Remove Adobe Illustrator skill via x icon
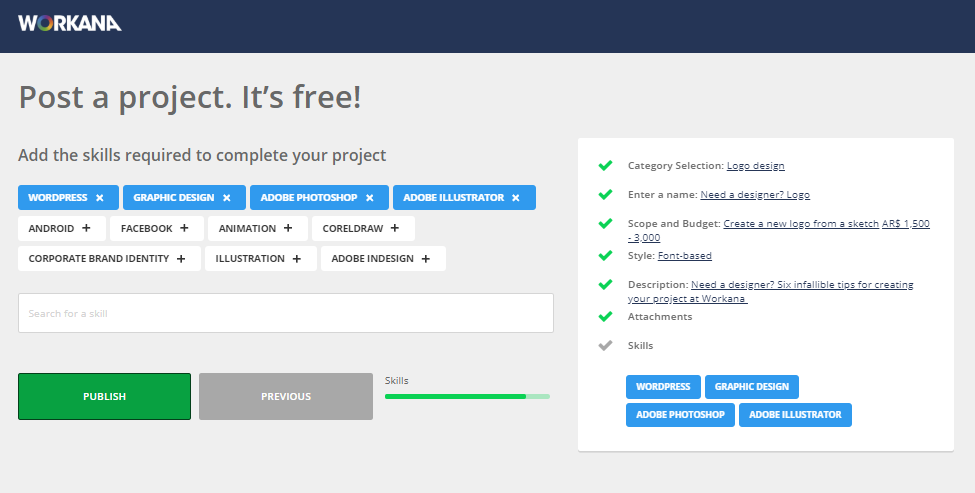The width and height of the screenshot is (975, 493). pyautogui.click(x=516, y=198)
